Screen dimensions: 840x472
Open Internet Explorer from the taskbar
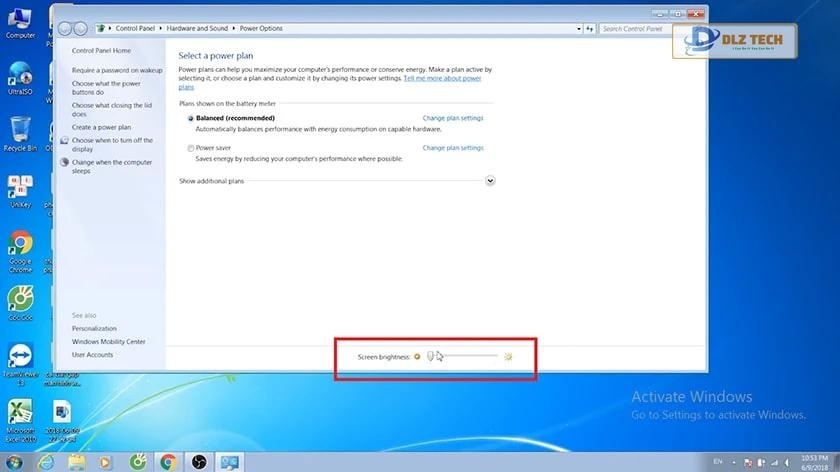(45, 462)
